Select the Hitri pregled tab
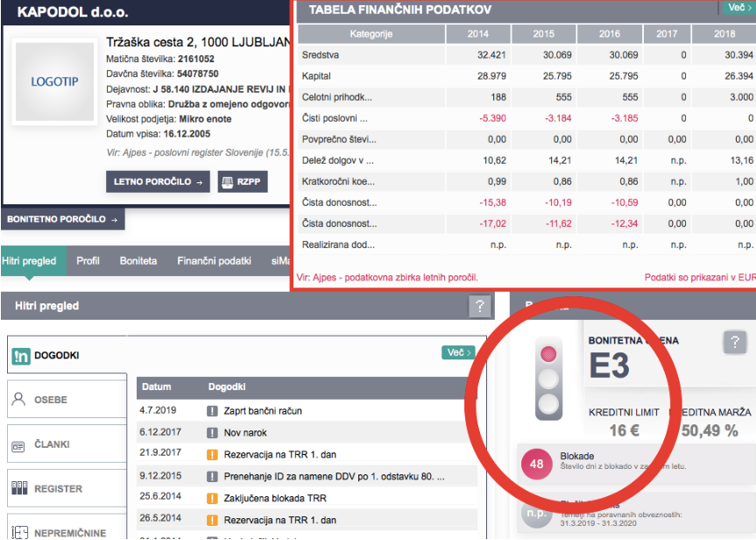 [x=29, y=261]
